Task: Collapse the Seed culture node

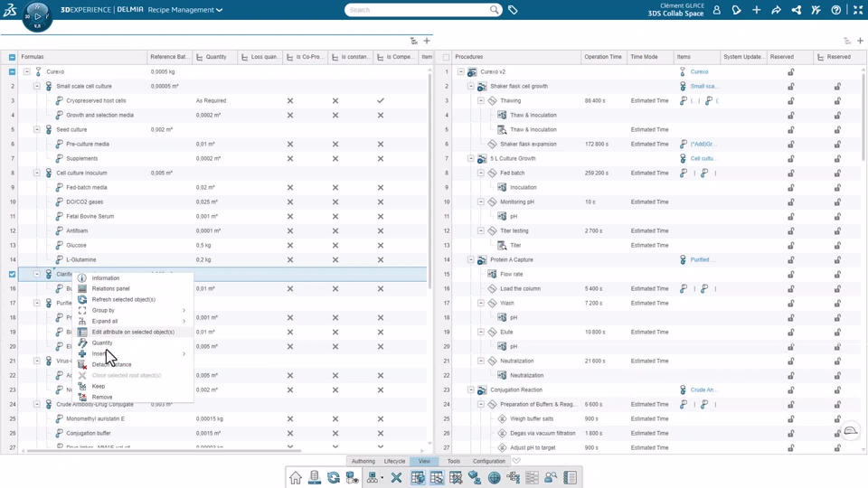Action: click(x=36, y=129)
